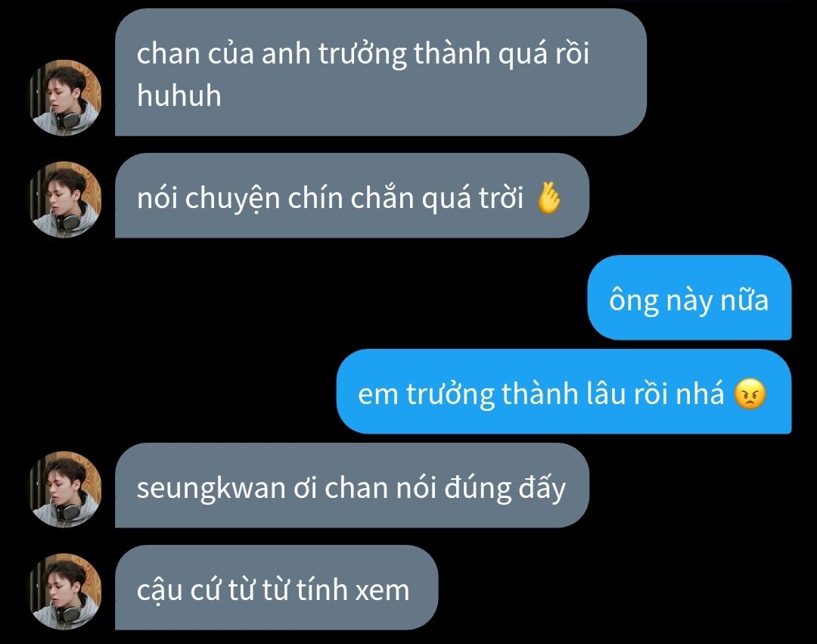Select the 'chan của anh trưởng thành' message bubble
817x644 pixels.
[x=381, y=72]
